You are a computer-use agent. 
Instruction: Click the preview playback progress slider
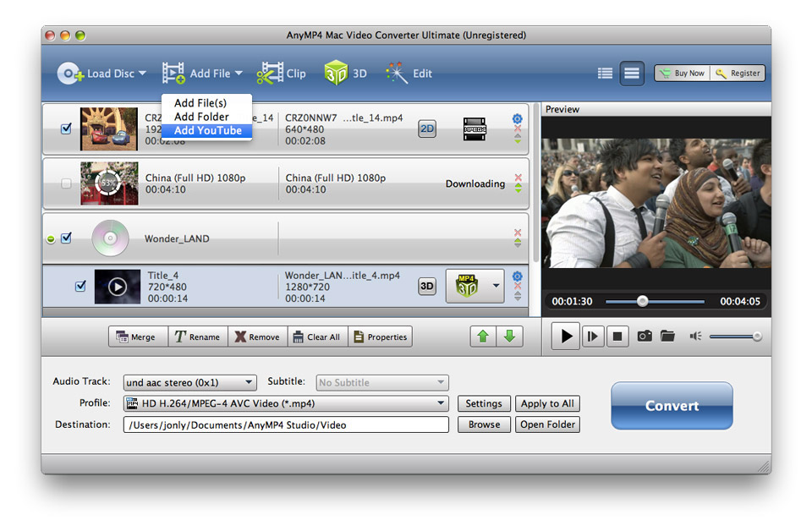point(655,301)
